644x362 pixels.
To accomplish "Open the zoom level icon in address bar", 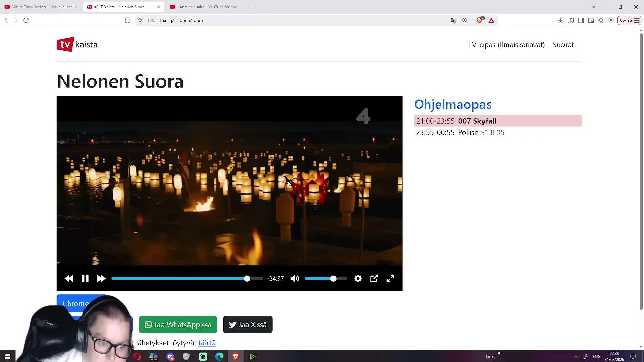I will [x=465, y=20].
